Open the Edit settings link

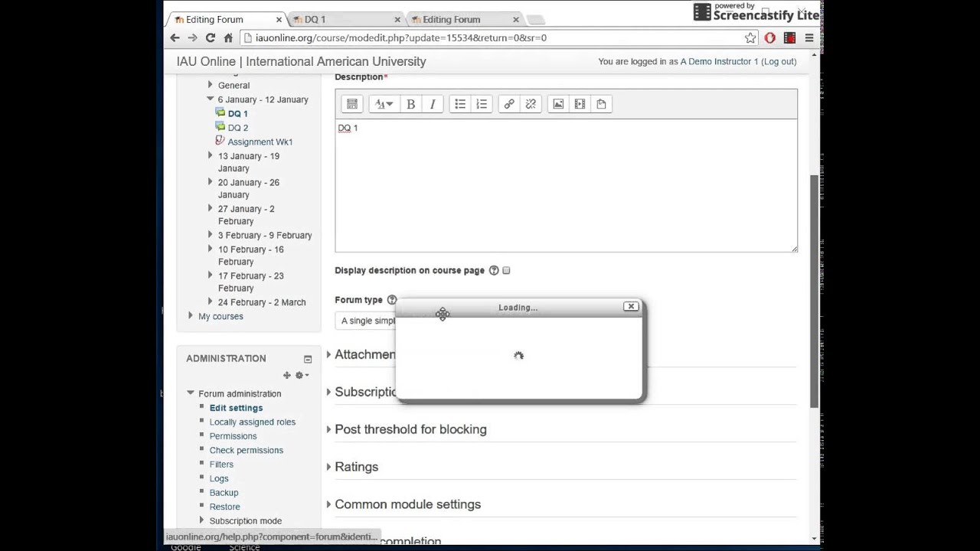tap(236, 408)
